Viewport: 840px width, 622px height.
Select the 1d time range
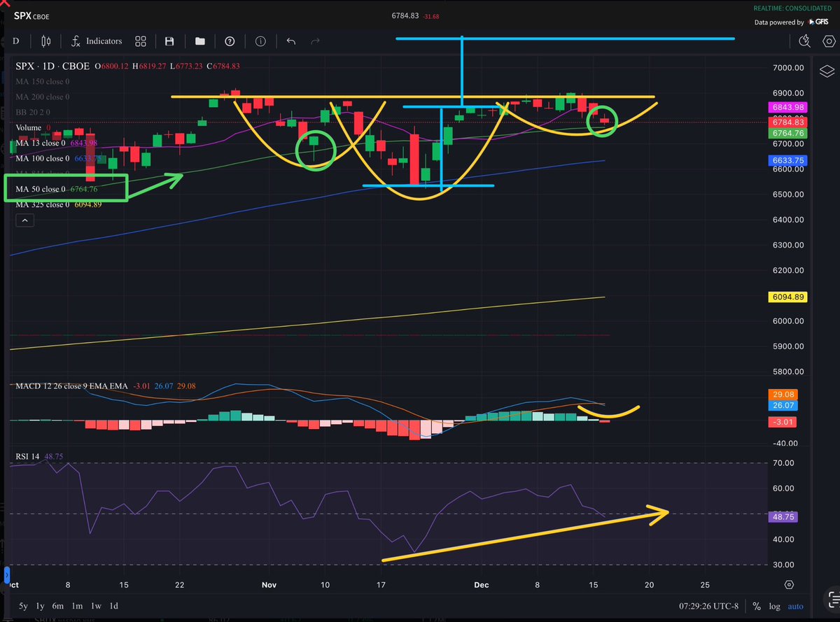pyautogui.click(x=113, y=606)
